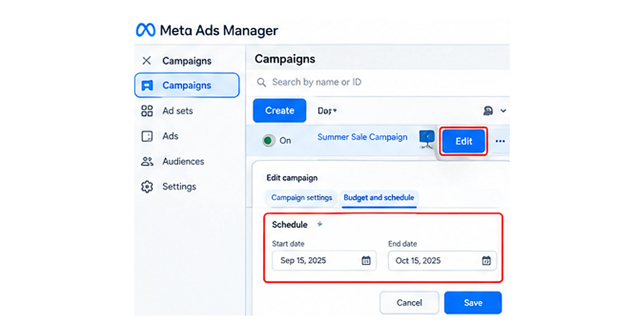Click the Meta logo
The width and height of the screenshot is (644, 335).
click(146, 30)
